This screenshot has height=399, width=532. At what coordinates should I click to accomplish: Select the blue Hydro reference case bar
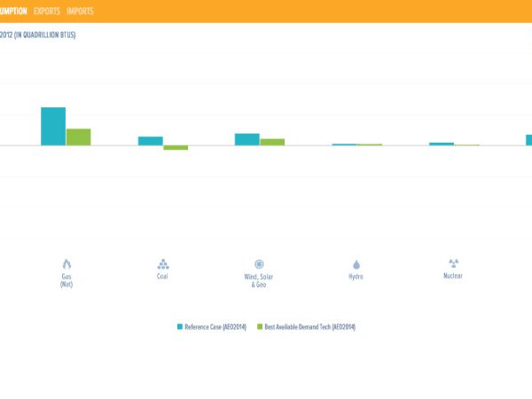click(344, 145)
